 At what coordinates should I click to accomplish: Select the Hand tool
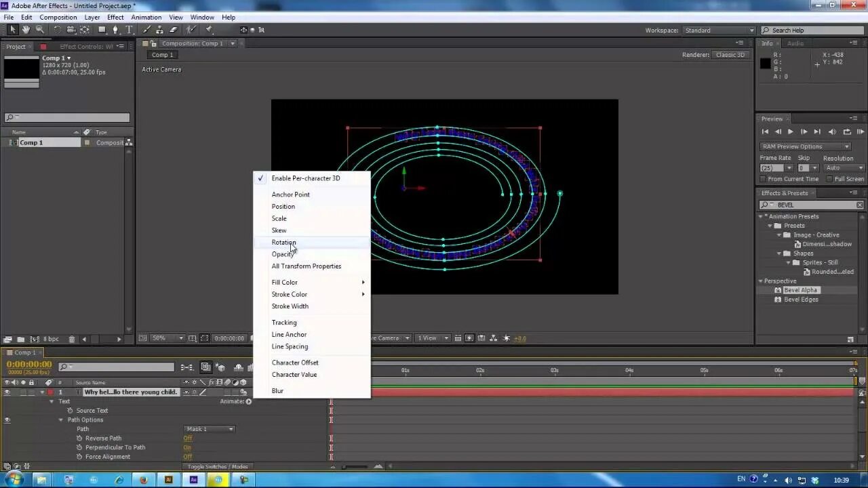click(26, 30)
